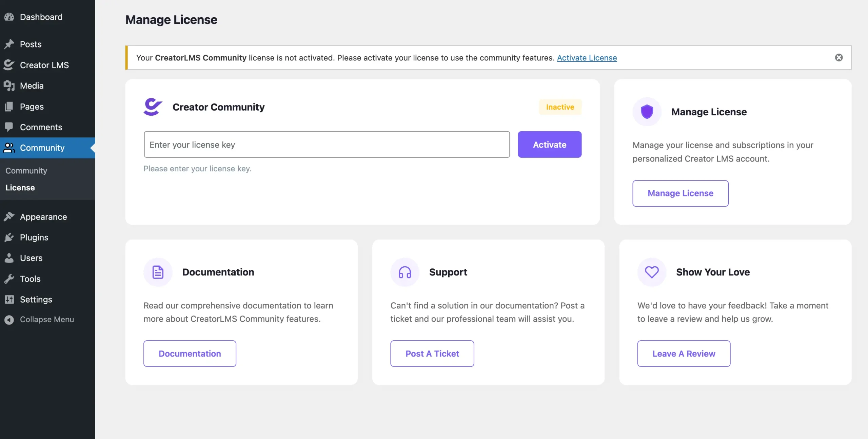Open the Dashboard via its sidebar icon
Screen dimensions: 868x439
tap(9, 17)
